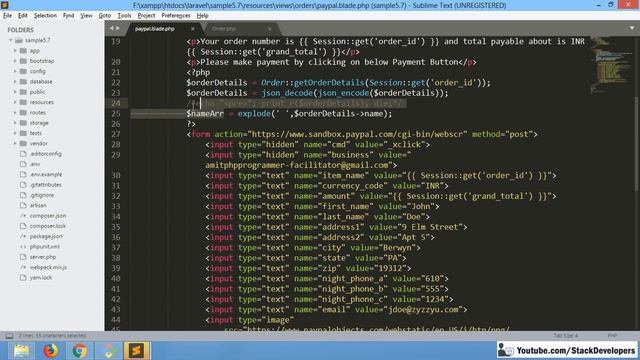The width and height of the screenshot is (640, 360).
Task: Expand the config folder
Action: (x=16, y=71)
